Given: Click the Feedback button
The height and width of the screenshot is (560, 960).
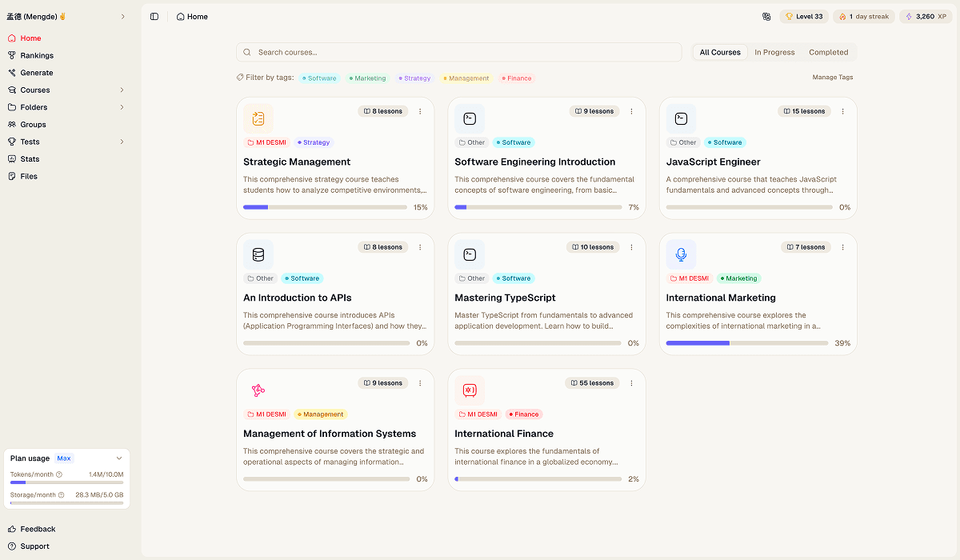Looking at the screenshot, I should [37, 529].
